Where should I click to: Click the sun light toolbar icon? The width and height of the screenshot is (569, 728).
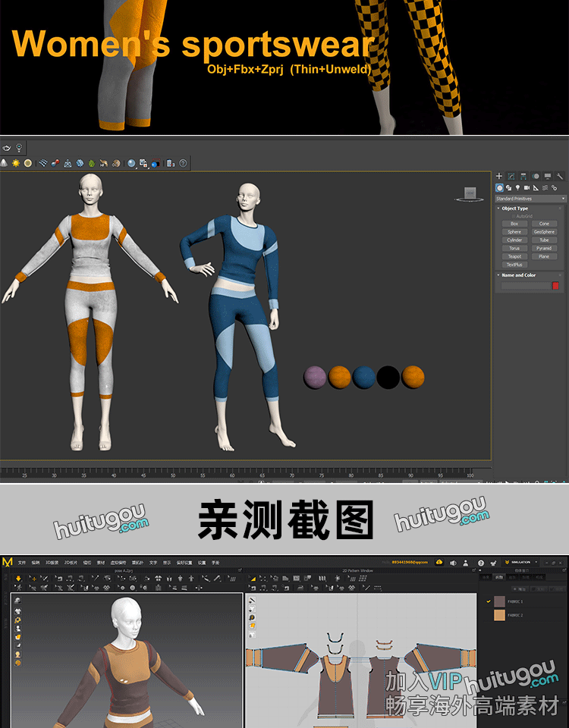coord(15,163)
